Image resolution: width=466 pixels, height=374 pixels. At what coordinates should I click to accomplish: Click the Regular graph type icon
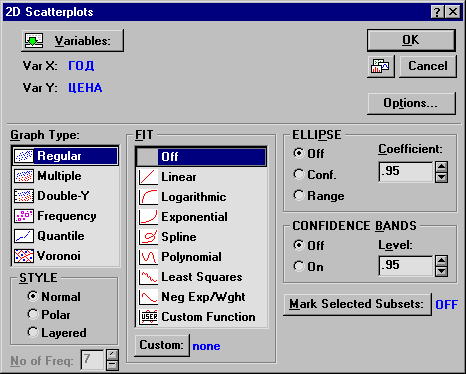24,156
